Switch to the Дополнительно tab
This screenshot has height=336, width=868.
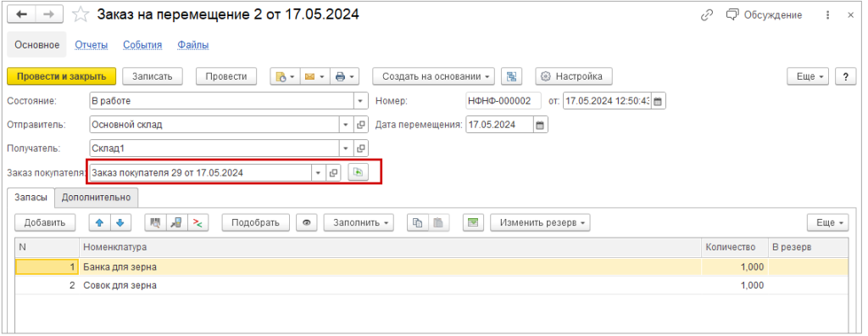(x=97, y=198)
